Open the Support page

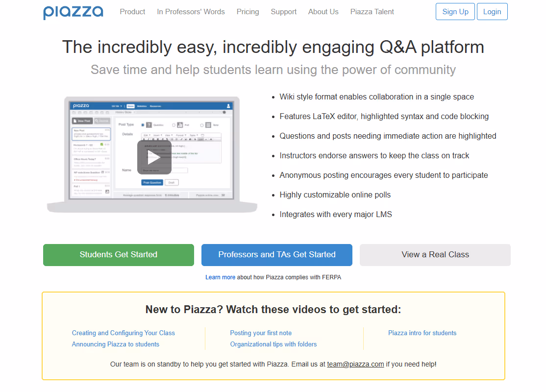tap(283, 12)
